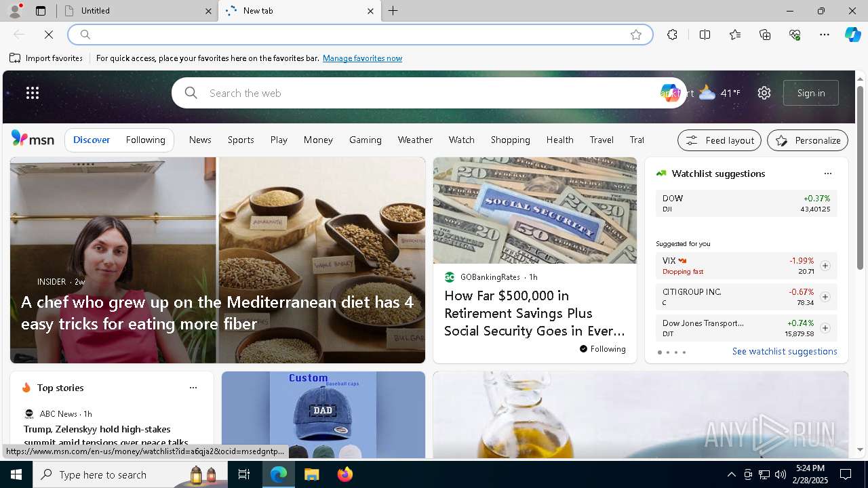868x488 pixels.
Task: Open a new tab with the plus button
Action: coord(393,11)
